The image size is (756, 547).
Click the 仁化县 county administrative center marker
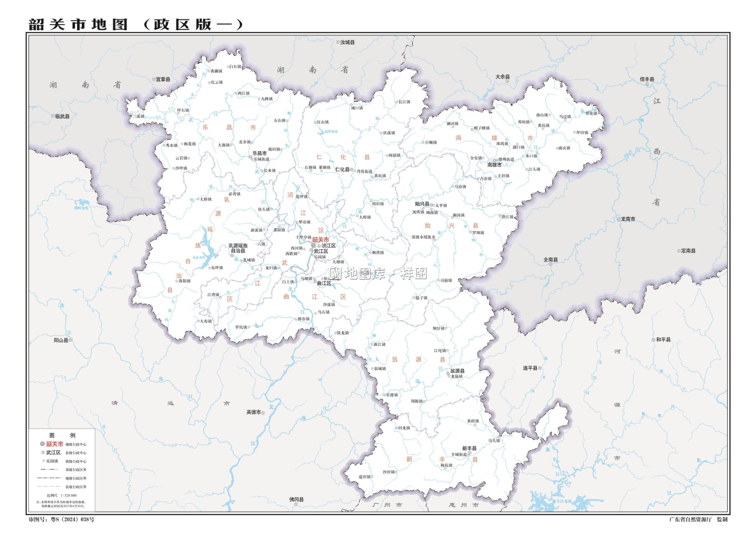tap(351, 170)
